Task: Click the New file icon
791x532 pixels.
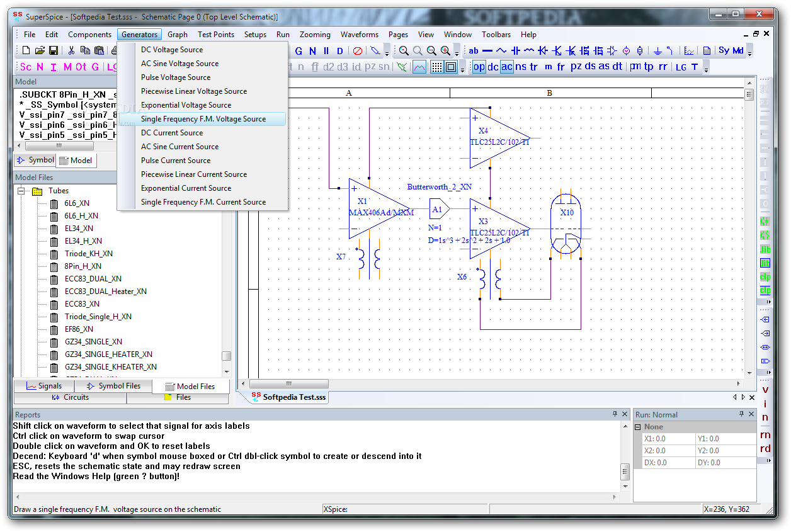Action: [x=27, y=50]
